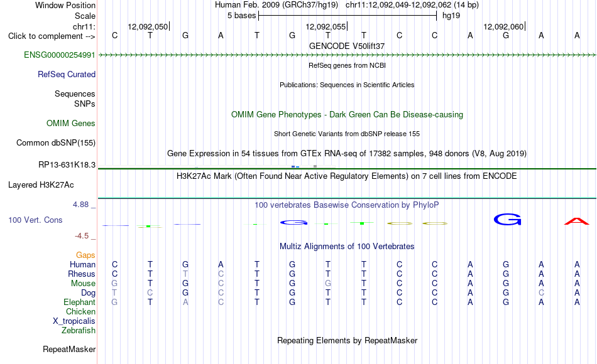
Task: Click the faded A in Elephant row
Action: pos(185,302)
